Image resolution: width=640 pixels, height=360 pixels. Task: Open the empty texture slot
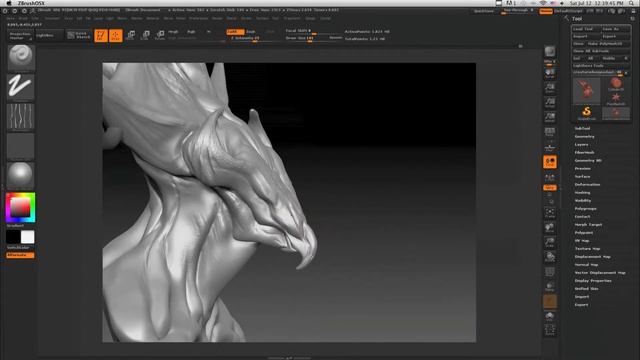[21, 146]
